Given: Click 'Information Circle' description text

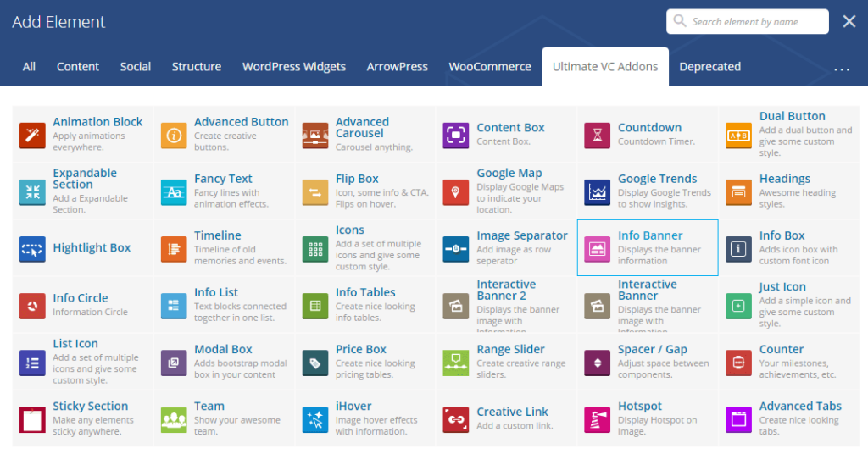Looking at the screenshot, I should click(90, 312).
